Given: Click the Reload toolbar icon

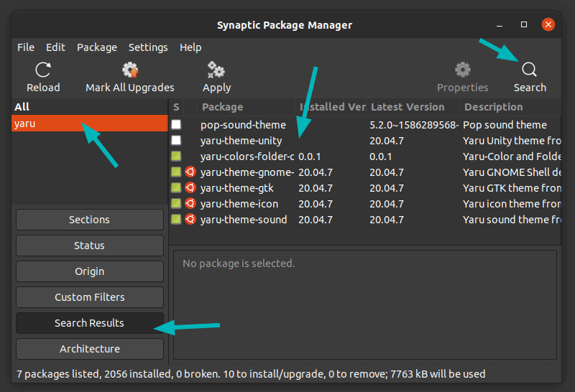Looking at the screenshot, I should coord(43,70).
